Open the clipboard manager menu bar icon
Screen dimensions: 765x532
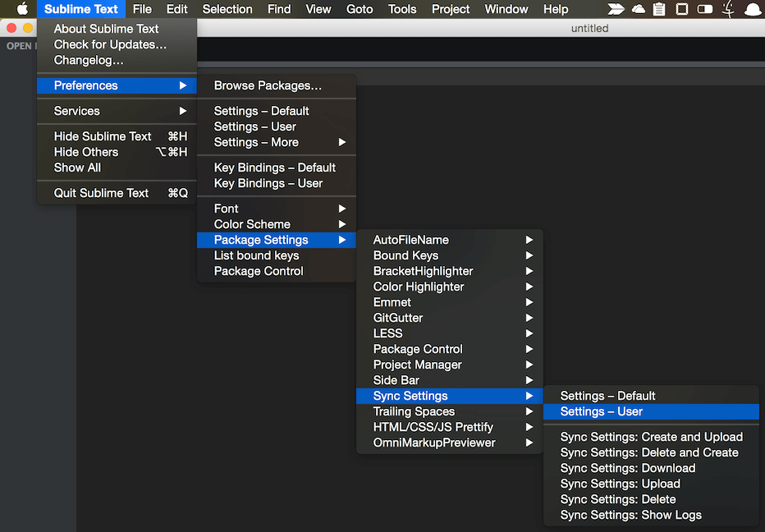pyautogui.click(x=659, y=9)
